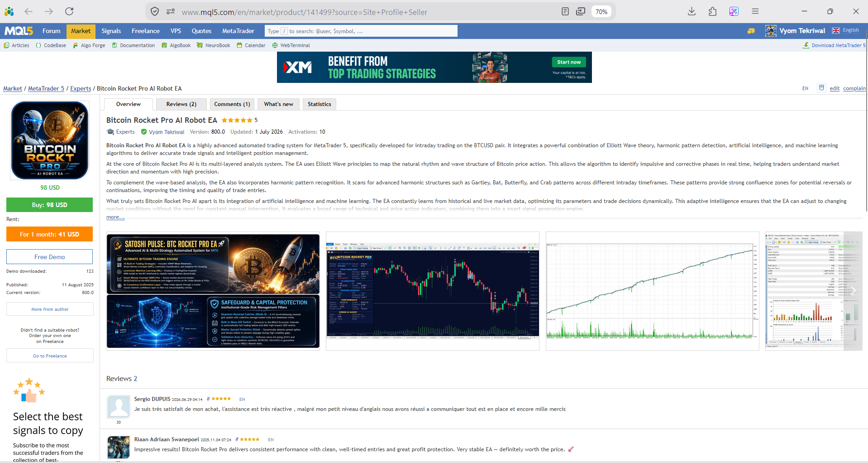Click the Free Demo button

coord(50,257)
